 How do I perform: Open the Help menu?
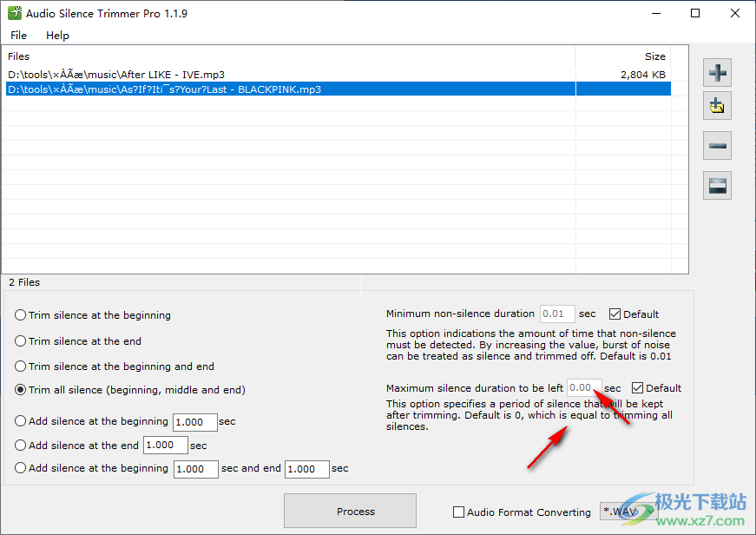(x=57, y=36)
